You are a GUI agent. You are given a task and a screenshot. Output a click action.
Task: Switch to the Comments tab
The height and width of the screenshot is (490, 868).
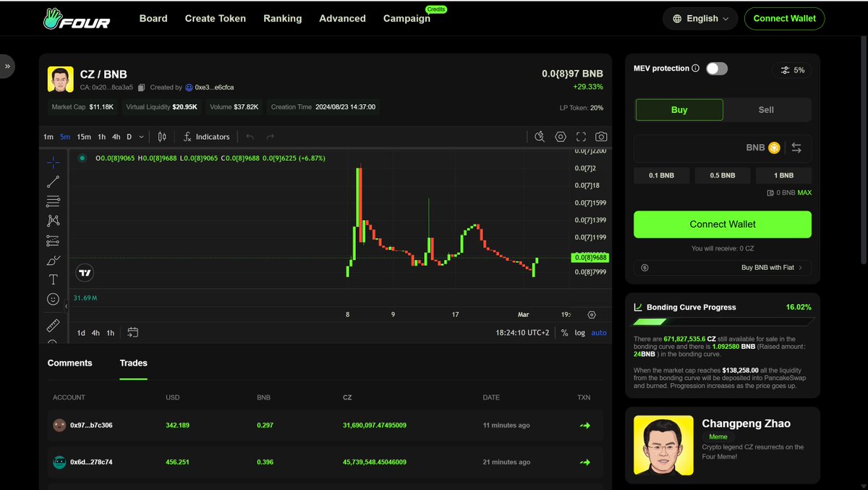tap(70, 363)
